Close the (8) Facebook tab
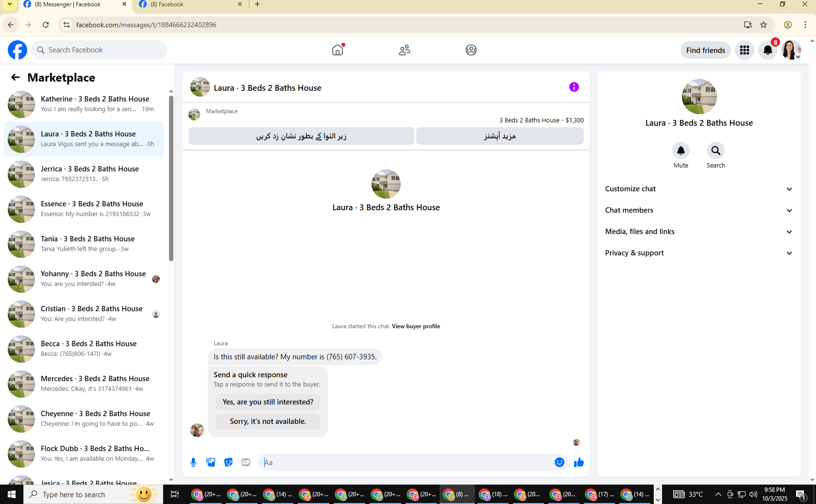This screenshot has height=504, width=816. 240,4
